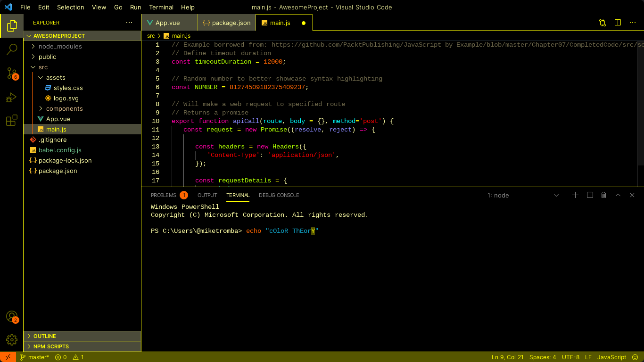Kill terminal with the trash icon
This screenshot has height=362, width=644.
coord(604,195)
